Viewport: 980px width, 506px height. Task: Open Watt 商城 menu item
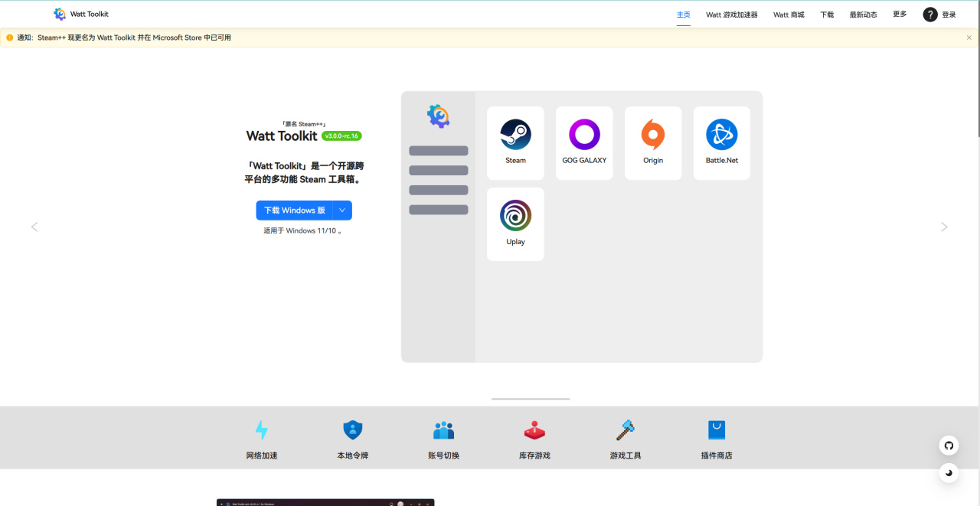(789, 15)
